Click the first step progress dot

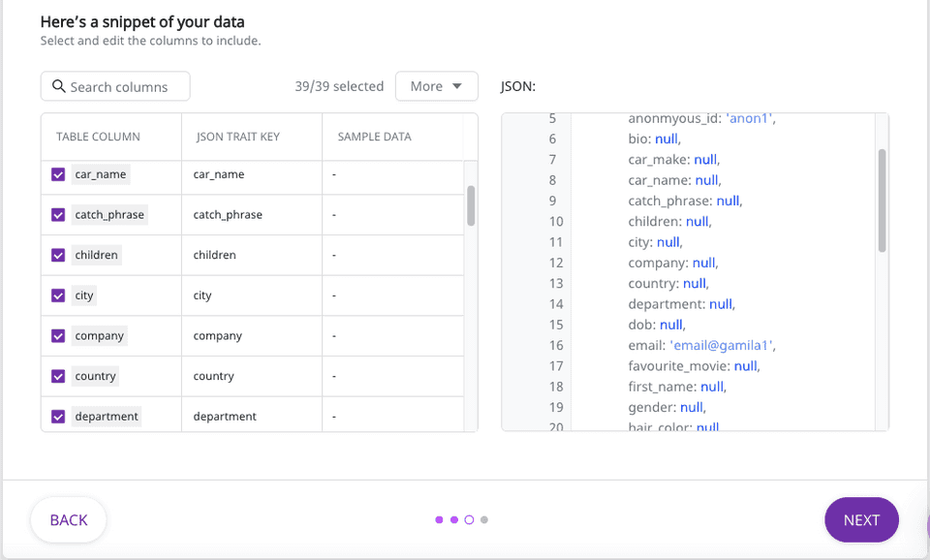439,520
